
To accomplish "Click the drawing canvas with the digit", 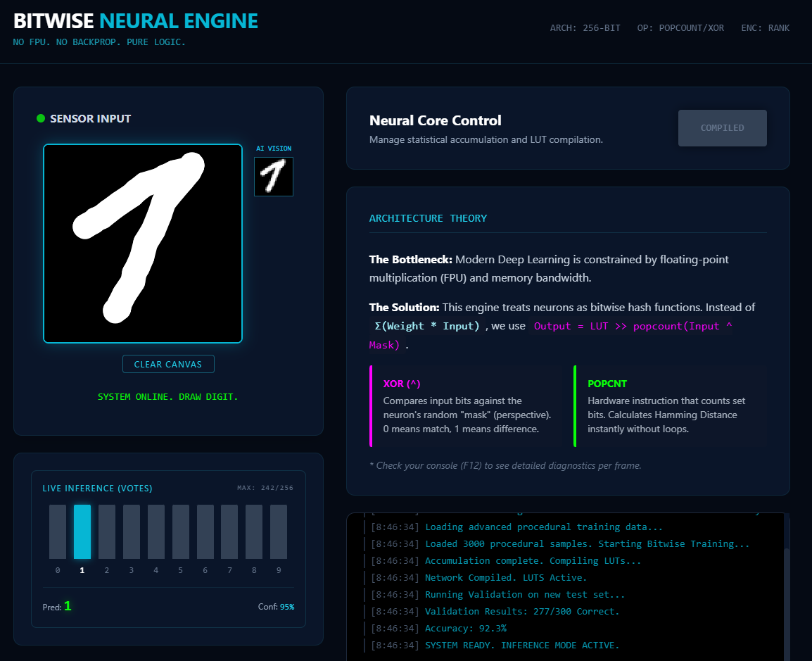I will point(143,244).
